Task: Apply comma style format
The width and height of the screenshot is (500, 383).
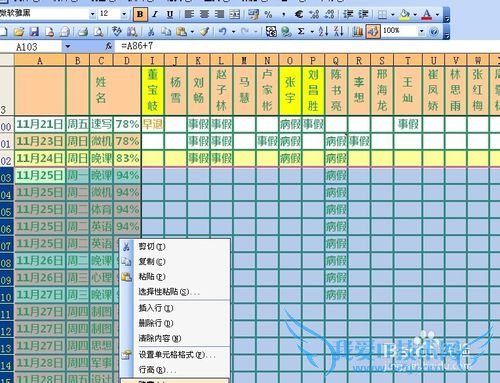Action: tap(284, 14)
